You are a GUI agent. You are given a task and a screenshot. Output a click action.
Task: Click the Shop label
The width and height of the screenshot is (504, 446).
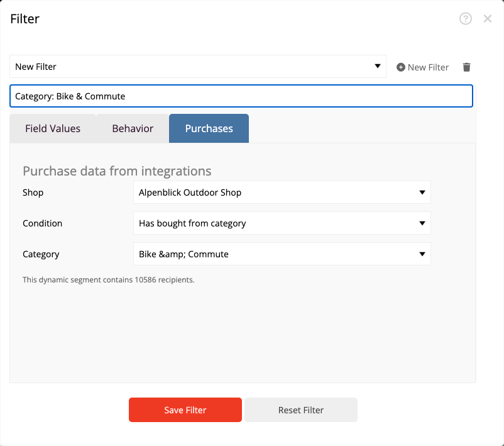33,192
